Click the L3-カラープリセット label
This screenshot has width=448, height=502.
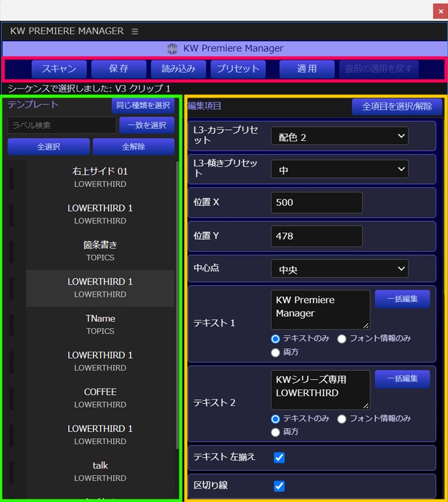click(226, 135)
